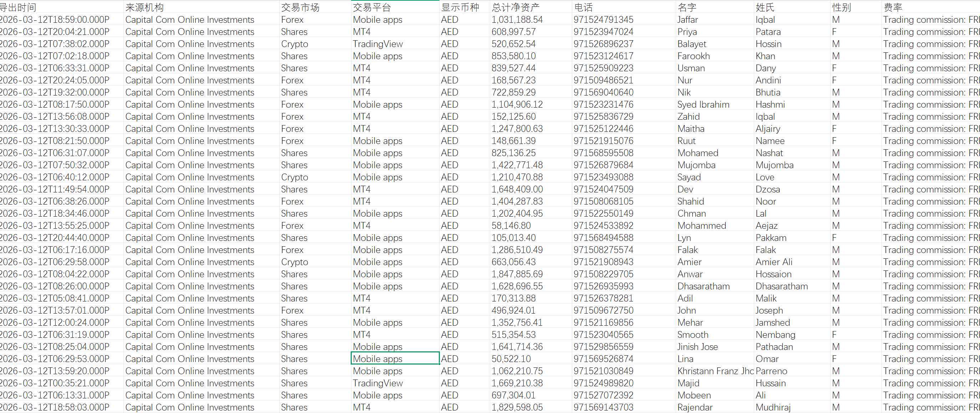Viewport: 980px width, 413px height.
Task: Select net assets value 58,146.80
Action: (x=531, y=226)
